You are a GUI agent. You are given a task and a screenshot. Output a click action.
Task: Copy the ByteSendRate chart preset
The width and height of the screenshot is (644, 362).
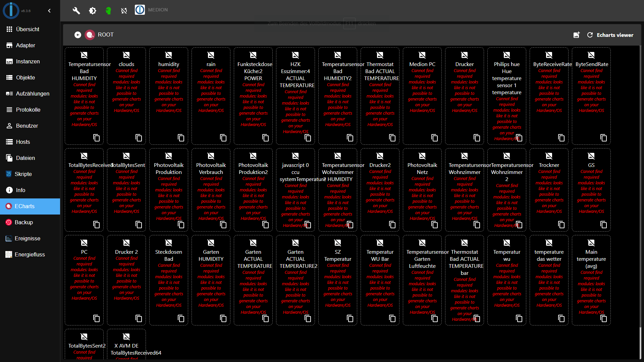click(603, 138)
